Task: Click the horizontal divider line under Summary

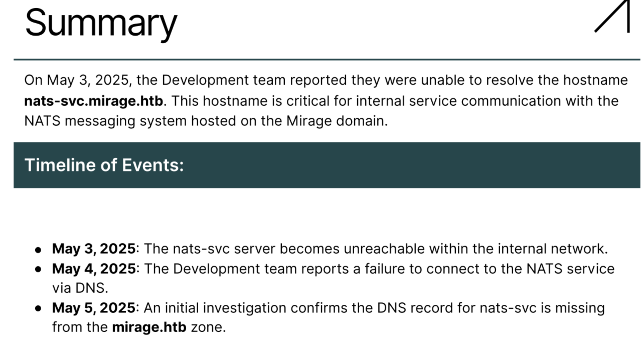Action: coord(327,60)
